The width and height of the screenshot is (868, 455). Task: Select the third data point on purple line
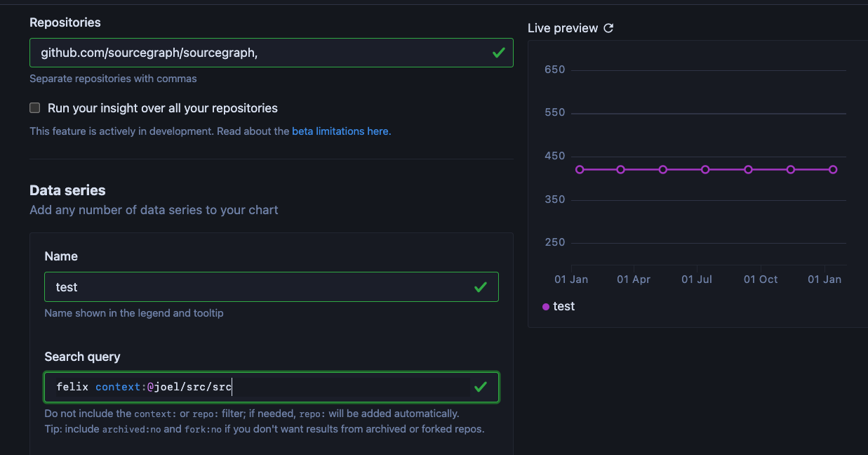pyautogui.click(x=663, y=169)
